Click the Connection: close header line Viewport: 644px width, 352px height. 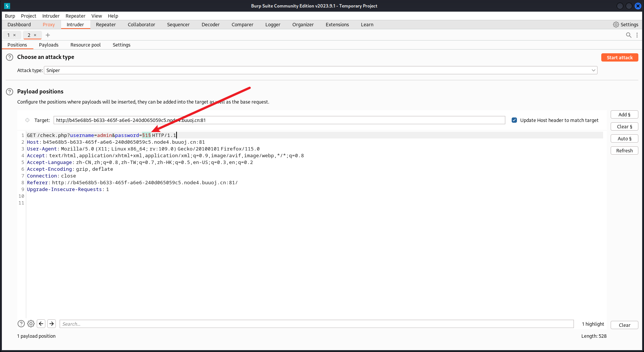(51, 176)
